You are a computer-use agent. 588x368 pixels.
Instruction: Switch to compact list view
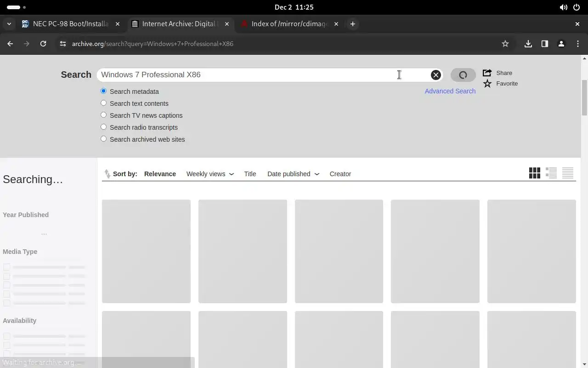pyautogui.click(x=568, y=173)
